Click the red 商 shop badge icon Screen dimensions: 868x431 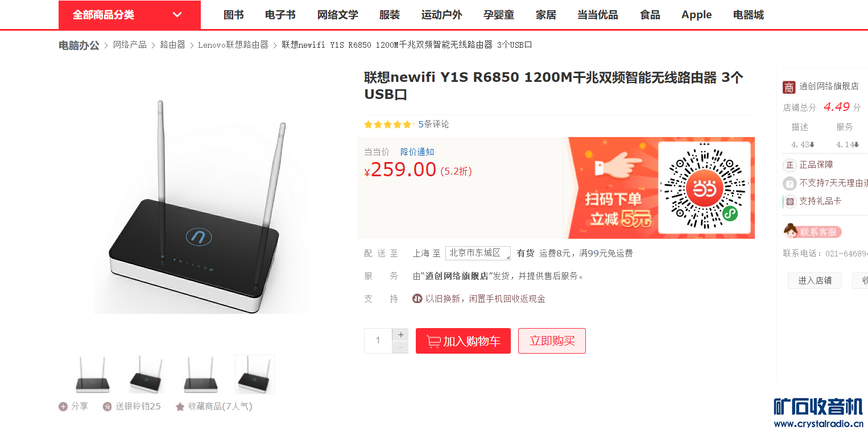pyautogui.click(x=789, y=87)
